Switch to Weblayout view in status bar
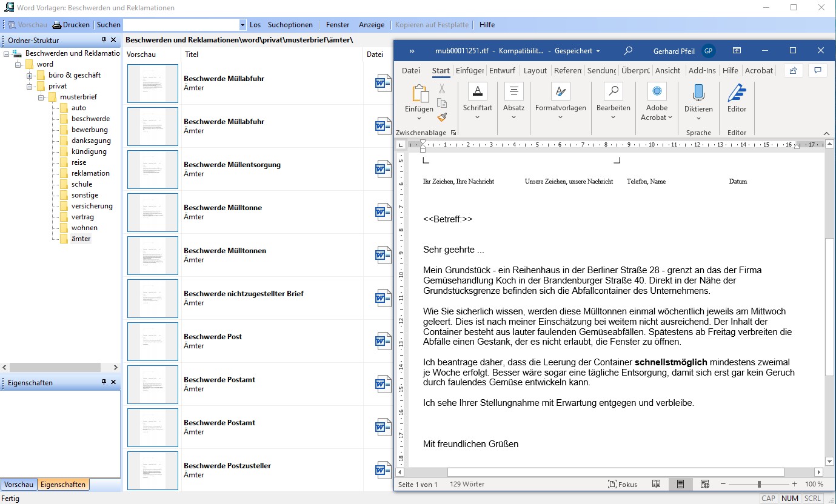The width and height of the screenshot is (836, 504). click(x=704, y=484)
